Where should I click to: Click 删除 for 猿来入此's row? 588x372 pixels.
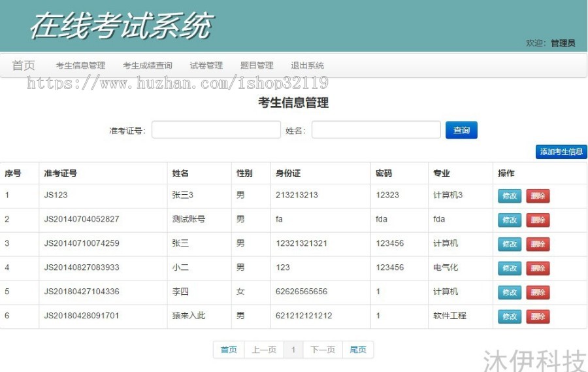pyautogui.click(x=538, y=316)
